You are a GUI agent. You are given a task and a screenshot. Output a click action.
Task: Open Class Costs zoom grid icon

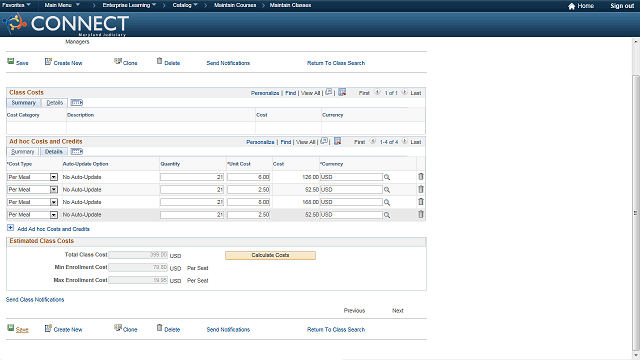[329, 92]
